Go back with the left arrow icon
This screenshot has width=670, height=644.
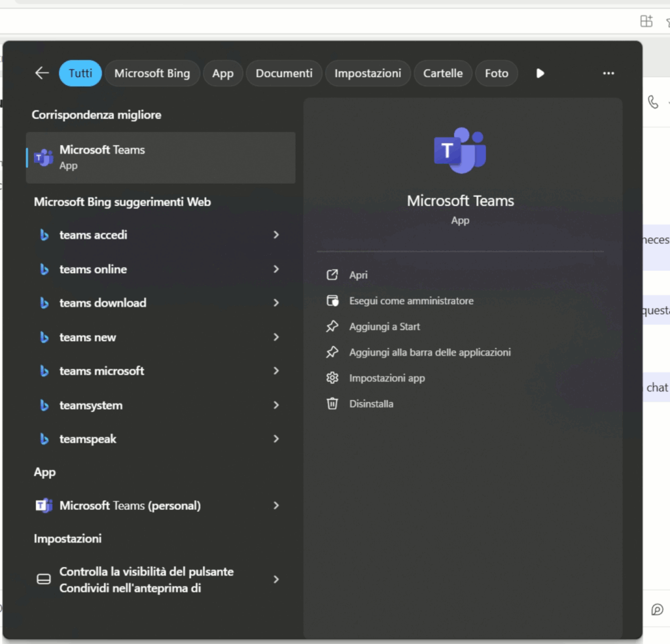[x=41, y=73]
